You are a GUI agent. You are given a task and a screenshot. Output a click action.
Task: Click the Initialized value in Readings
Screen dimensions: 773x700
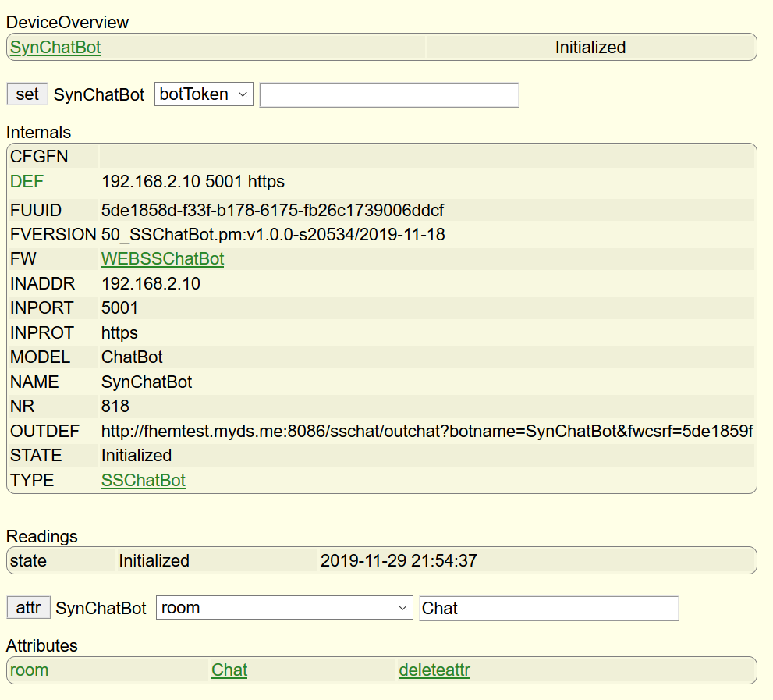[154, 561]
